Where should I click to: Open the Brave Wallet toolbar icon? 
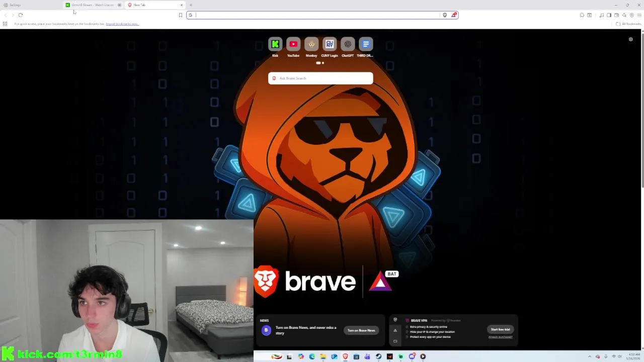tap(616, 15)
